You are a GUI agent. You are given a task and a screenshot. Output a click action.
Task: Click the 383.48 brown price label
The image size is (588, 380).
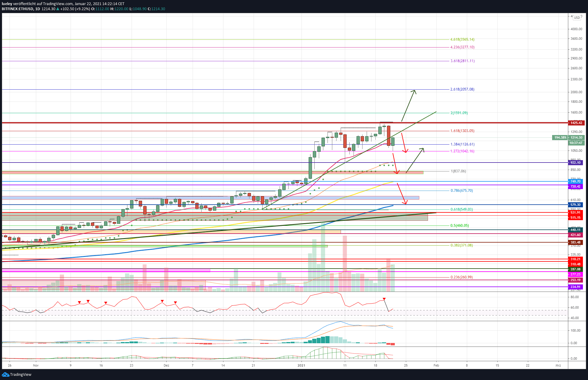click(x=576, y=242)
